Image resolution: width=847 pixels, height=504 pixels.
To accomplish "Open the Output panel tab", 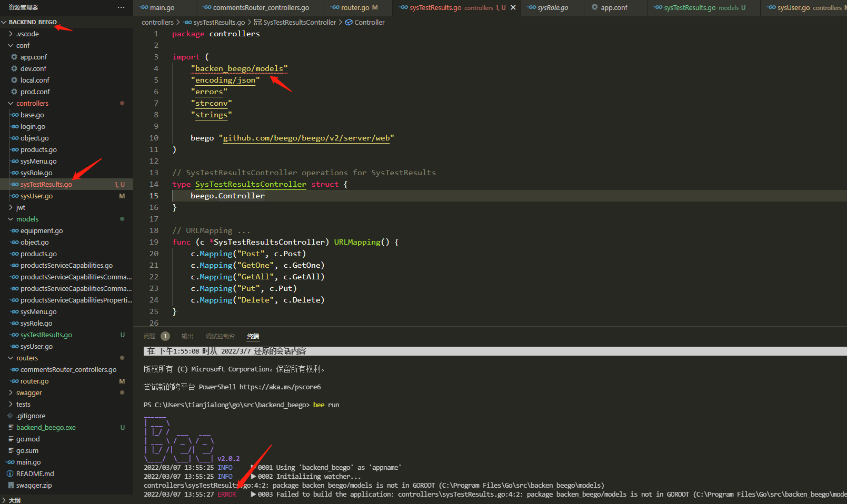I will click(187, 336).
